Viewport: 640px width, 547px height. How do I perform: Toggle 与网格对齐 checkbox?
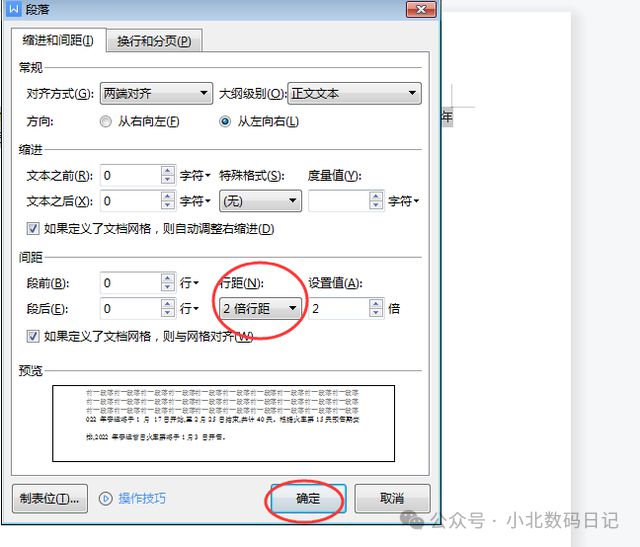tap(33, 336)
